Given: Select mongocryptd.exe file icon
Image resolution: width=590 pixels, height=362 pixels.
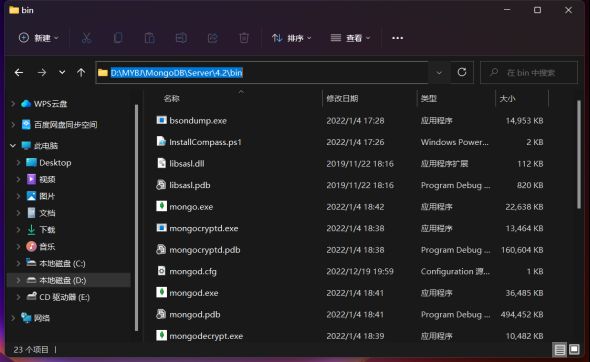Looking at the screenshot, I should [161, 228].
